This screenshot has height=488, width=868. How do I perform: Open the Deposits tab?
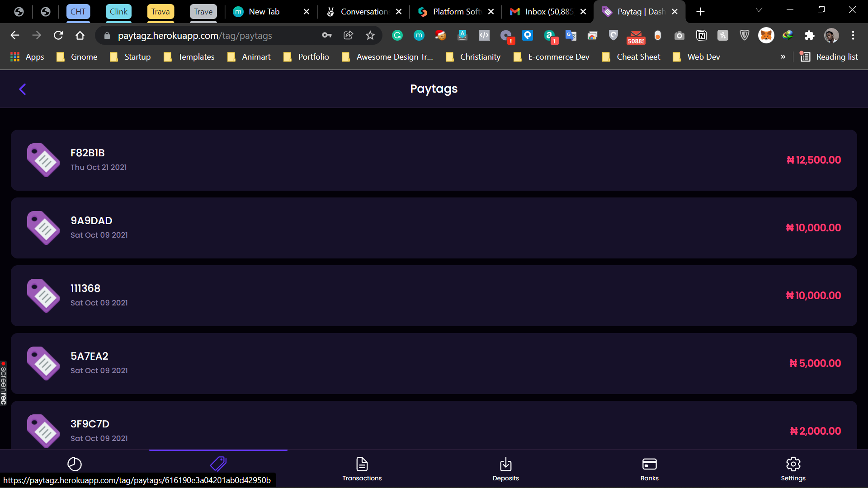(506, 469)
